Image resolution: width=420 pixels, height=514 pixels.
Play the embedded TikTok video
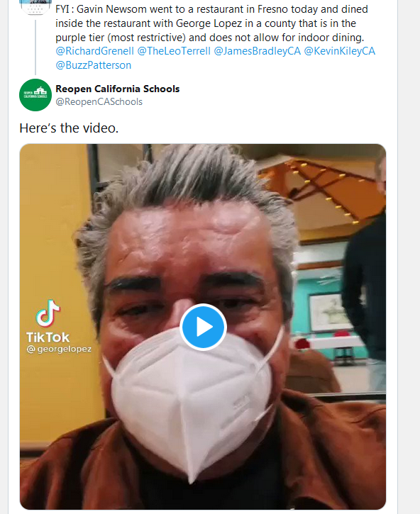(x=203, y=327)
